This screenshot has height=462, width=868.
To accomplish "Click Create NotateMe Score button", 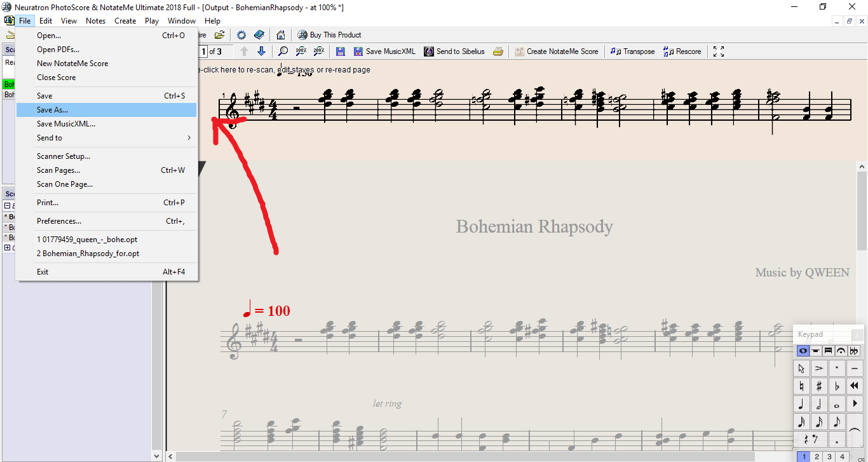I will point(557,51).
